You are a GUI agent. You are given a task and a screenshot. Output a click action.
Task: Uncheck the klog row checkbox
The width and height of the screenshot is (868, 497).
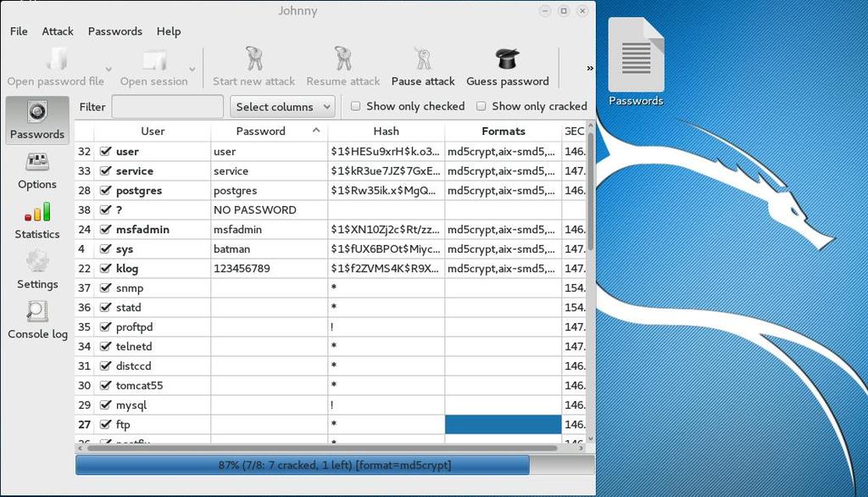click(x=105, y=268)
